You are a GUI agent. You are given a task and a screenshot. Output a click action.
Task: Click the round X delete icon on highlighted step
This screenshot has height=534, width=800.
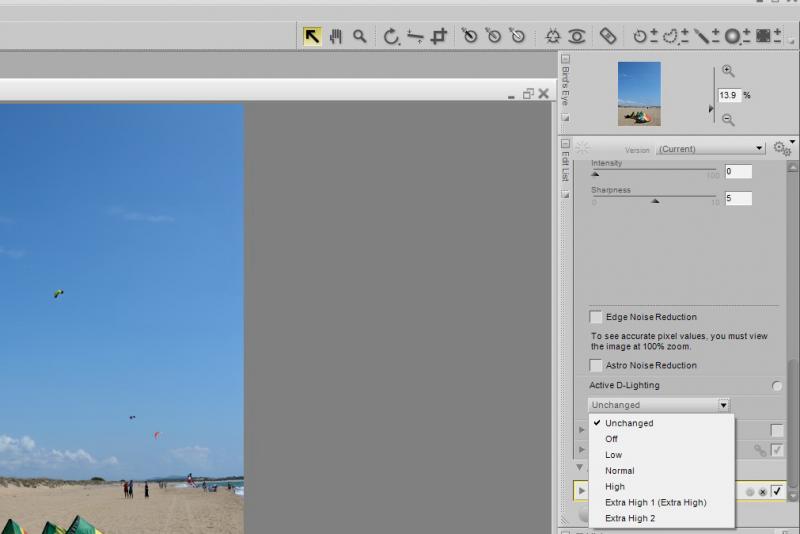(762, 492)
